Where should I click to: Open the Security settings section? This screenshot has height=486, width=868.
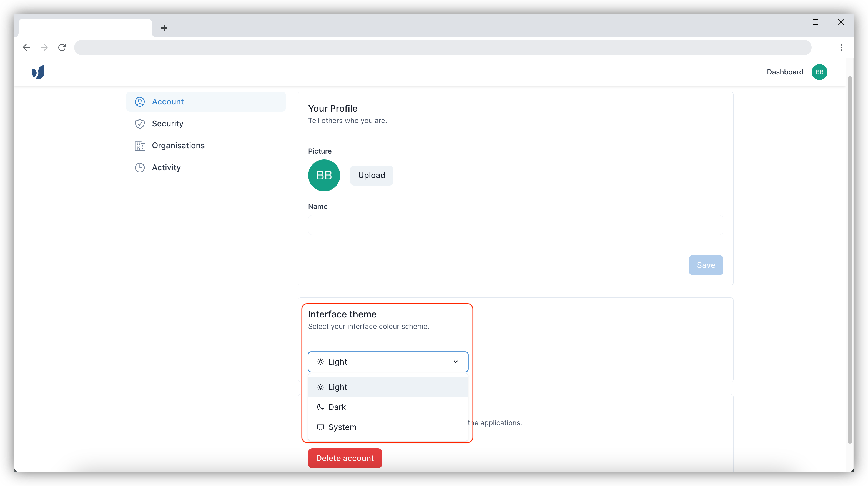pos(167,124)
